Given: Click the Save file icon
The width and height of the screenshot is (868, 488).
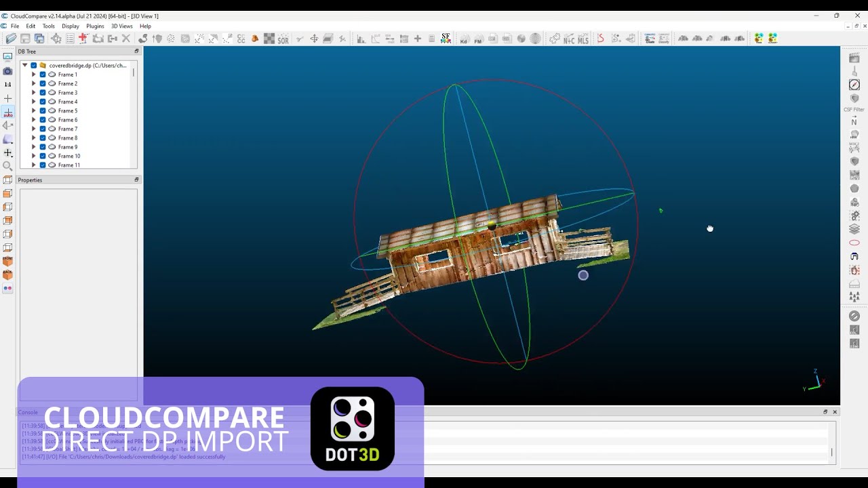Looking at the screenshot, I should (25, 39).
